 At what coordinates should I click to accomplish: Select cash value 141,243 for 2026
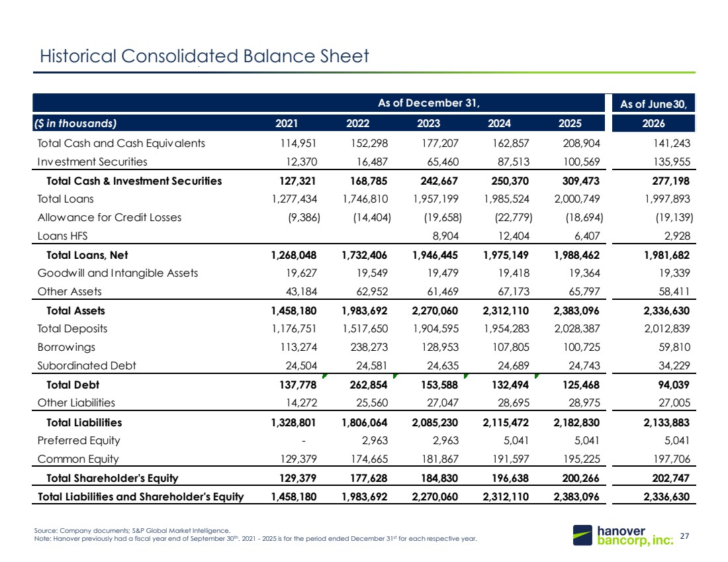click(x=672, y=144)
